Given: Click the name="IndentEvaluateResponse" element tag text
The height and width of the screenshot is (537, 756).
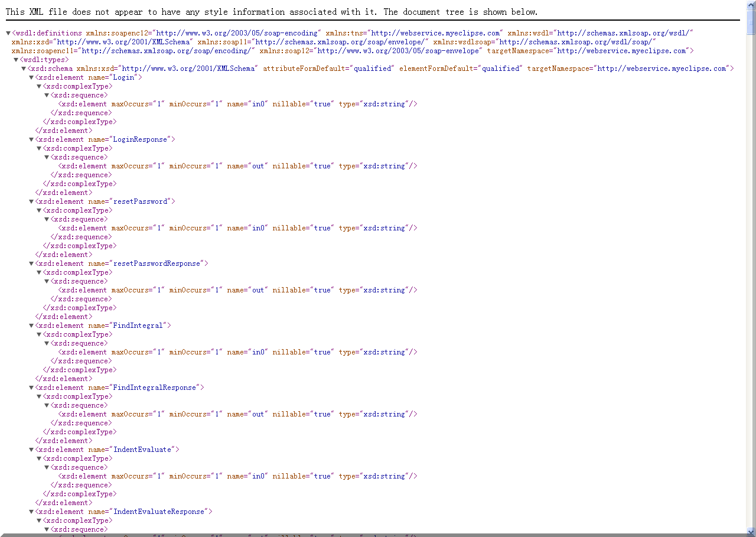Looking at the screenshot, I should coord(124,512).
